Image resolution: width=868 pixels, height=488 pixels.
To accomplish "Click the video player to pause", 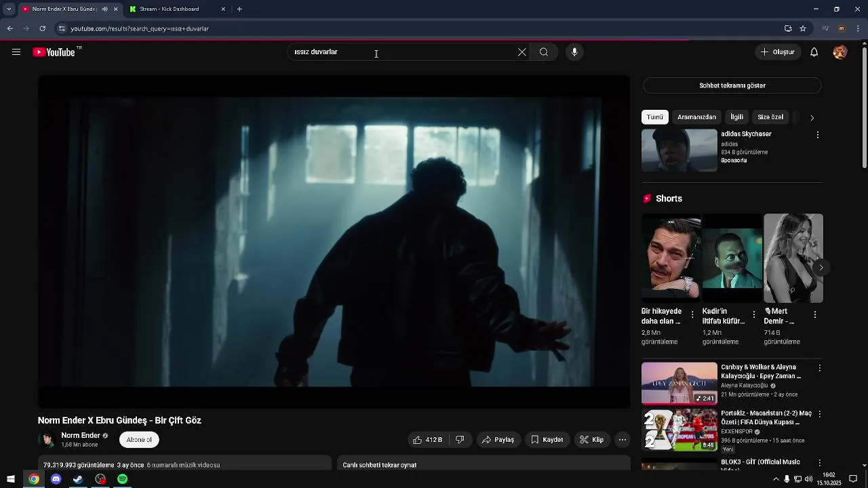I will click(x=334, y=242).
